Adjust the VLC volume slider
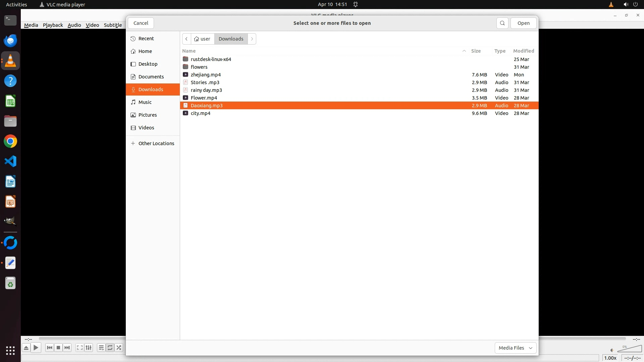Image resolution: width=644 pixels, height=362 pixels. 629,349
